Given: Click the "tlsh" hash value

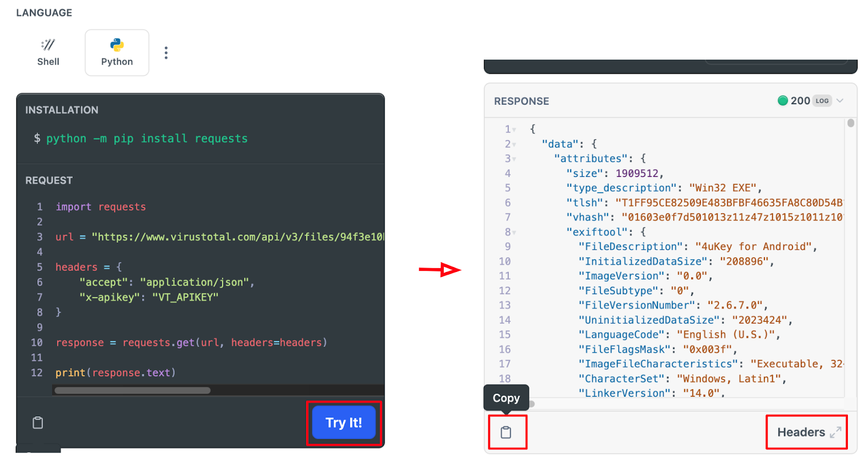Looking at the screenshot, I should pyautogui.click(x=729, y=202).
